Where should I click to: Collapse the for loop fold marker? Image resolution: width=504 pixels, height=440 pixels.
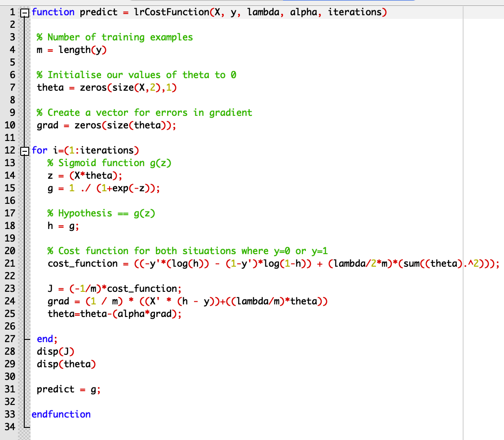(x=25, y=151)
